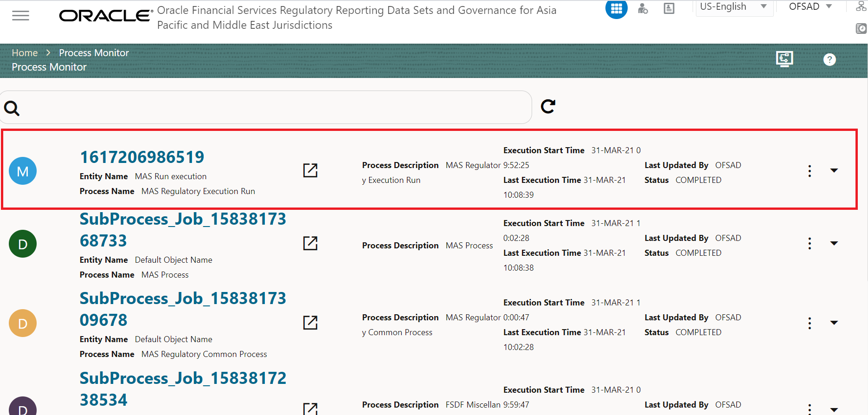868x415 pixels.
Task: Open SubProcess_Job_1583817309678 link
Action: tap(183, 309)
